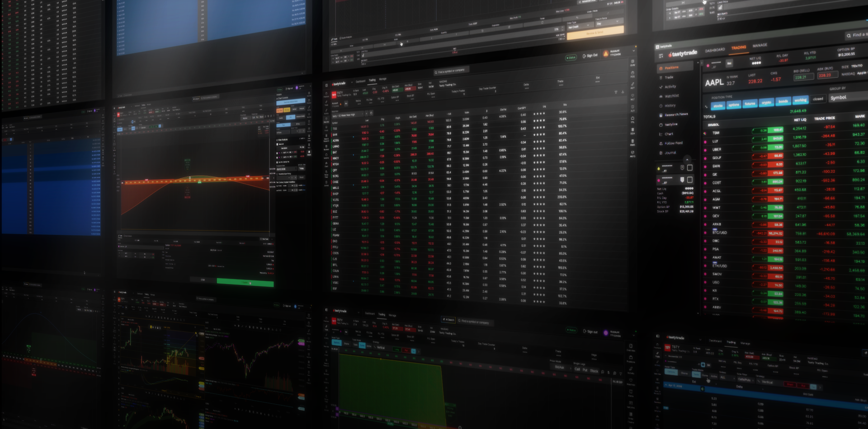Screen dimensions: 868x429
Task: Toggle the futures position type filter
Action: tap(750, 103)
